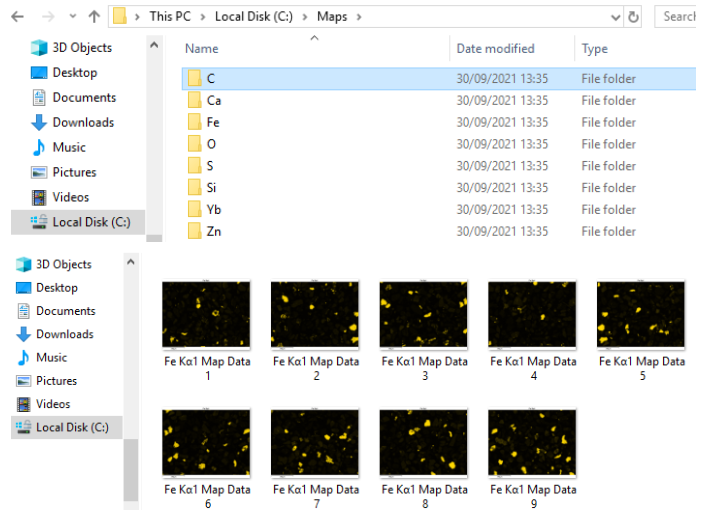Select Fe Kα1 Map Data 9 thumbnail

[532, 442]
